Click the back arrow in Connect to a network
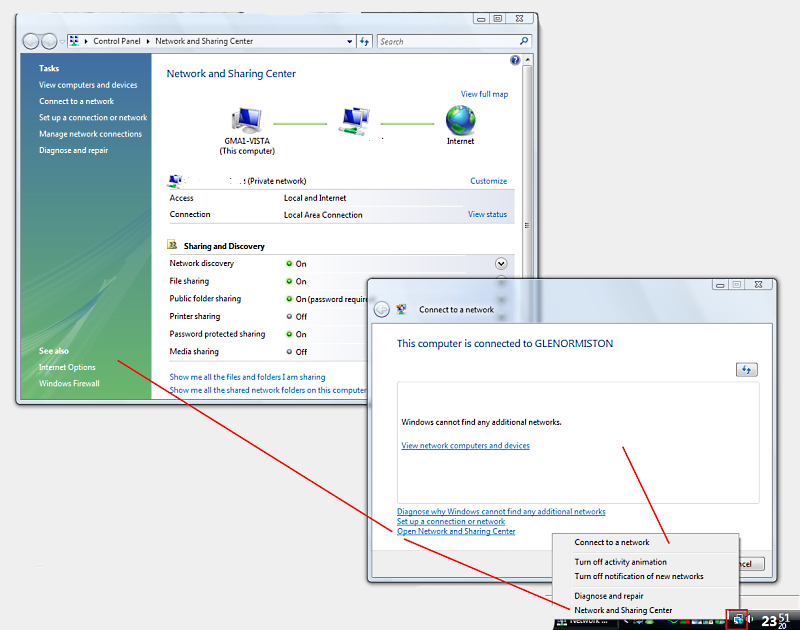Image resolution: width=800 pixels, height=630 pixels. 381,308
